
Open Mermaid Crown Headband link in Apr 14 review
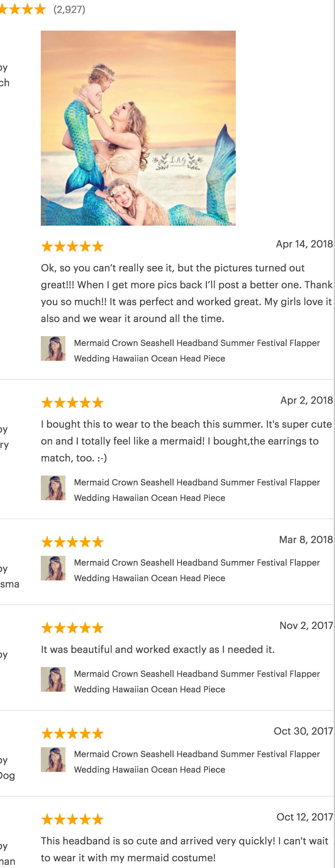(x=197, y=351)
